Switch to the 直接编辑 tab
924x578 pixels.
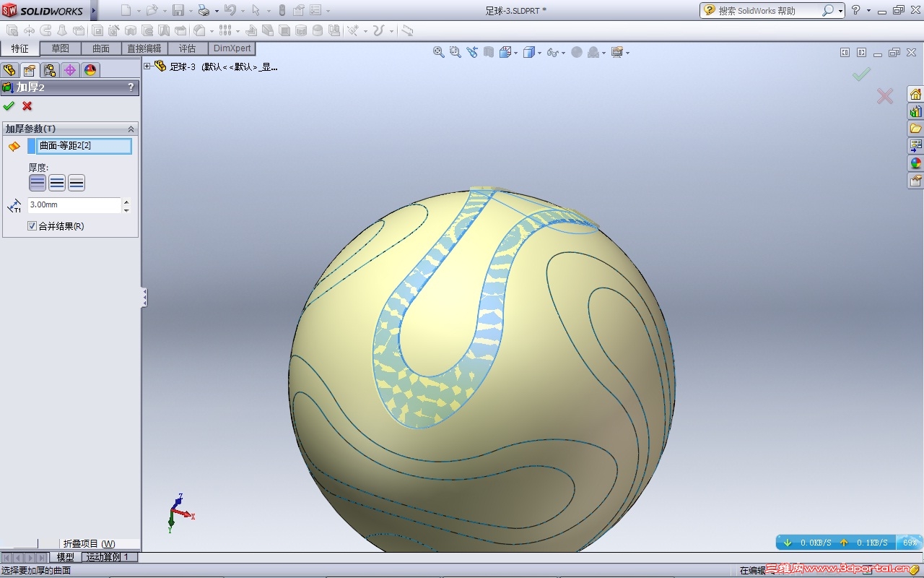(x=144, y=48)
